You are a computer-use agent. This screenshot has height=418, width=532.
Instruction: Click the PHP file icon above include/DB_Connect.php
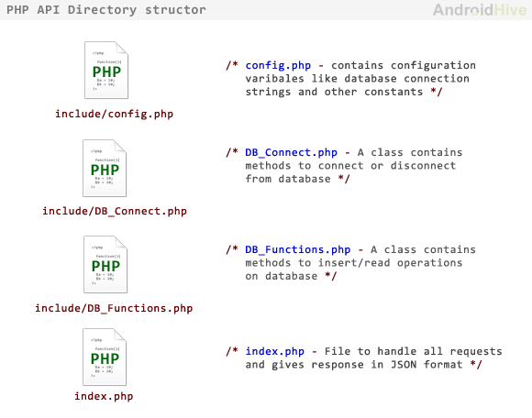coord(105,168)
